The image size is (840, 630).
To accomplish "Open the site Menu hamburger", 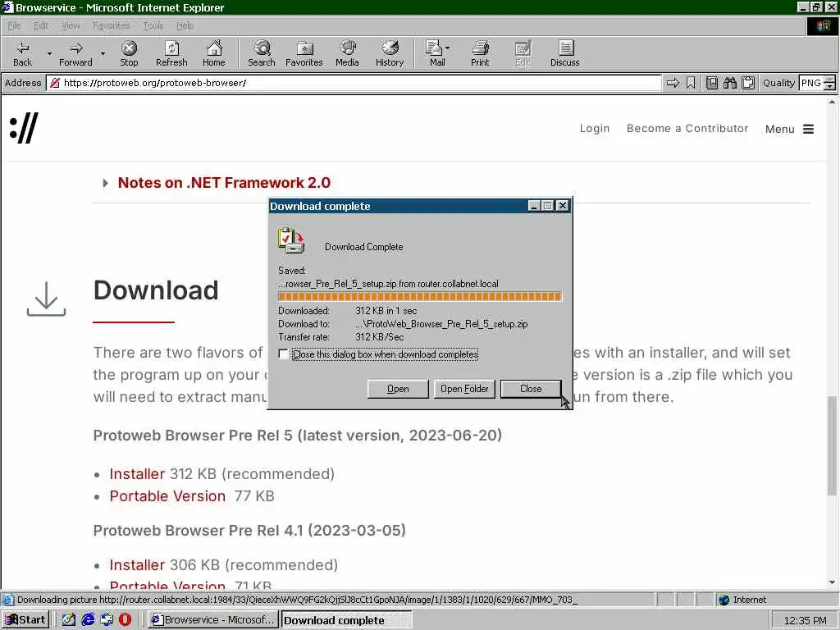I will pos(790,129).
